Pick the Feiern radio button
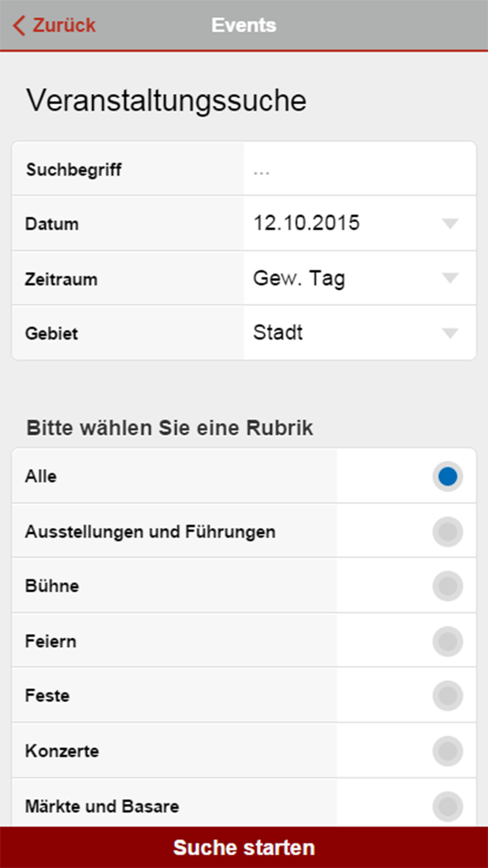Image resolution: width=488 pixels, height=868 pixels. pyautogui.click(x=447, y=641)
